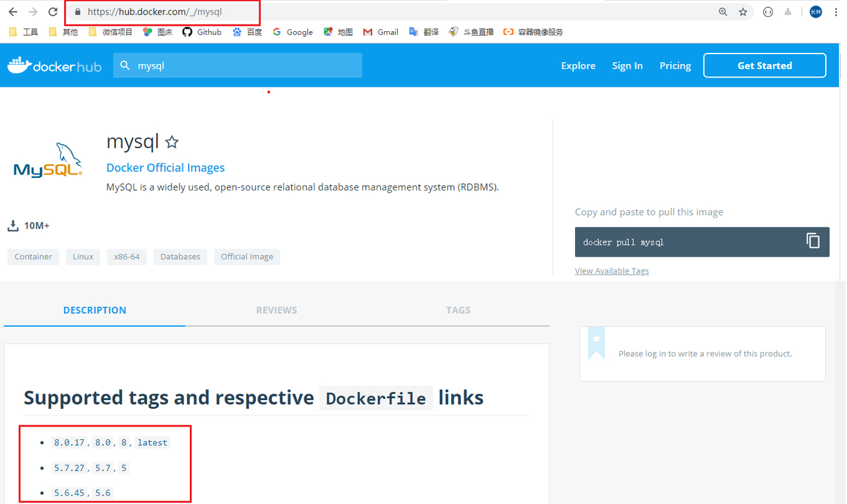Reload the page with refresh icon

point(53,12)
